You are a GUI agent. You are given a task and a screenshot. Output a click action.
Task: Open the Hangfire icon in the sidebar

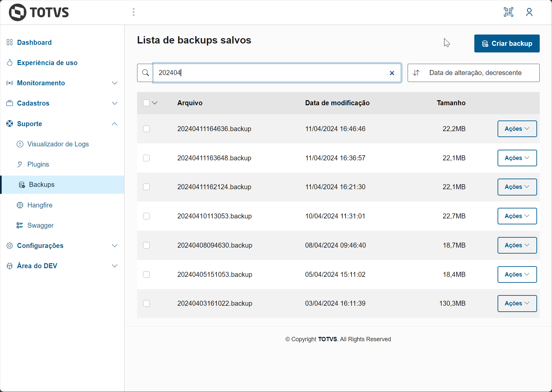20,205
